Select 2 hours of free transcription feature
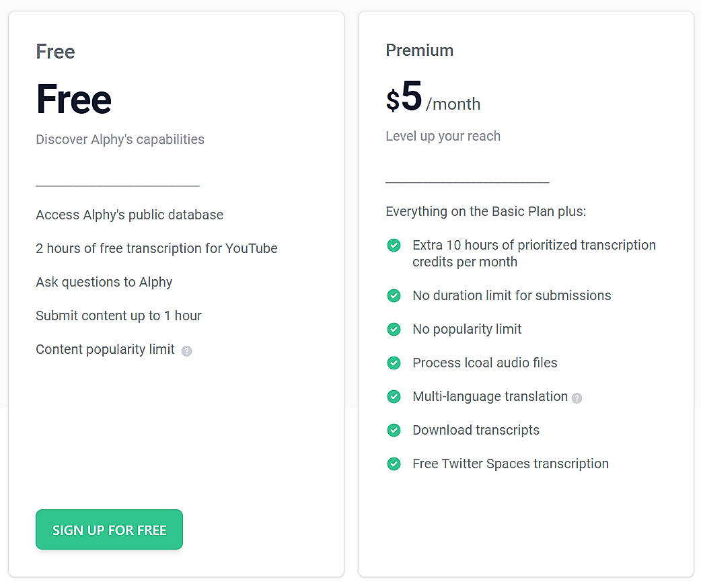 [157, 248]
